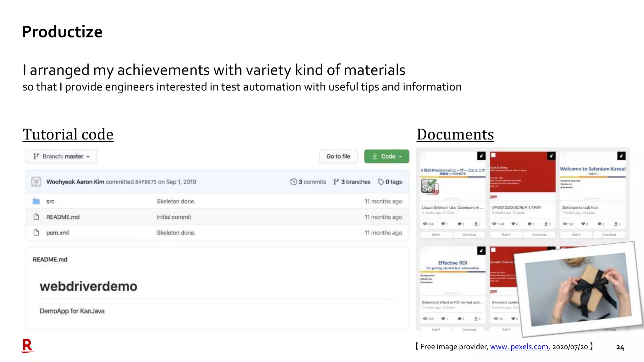Click the gift box photo
This screenshot has height=362, width=644.
tap(578, 289)
